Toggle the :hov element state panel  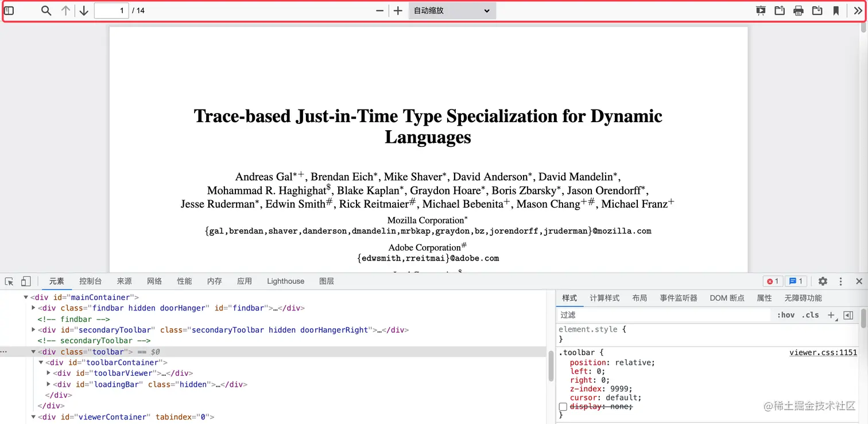point(786,315)
